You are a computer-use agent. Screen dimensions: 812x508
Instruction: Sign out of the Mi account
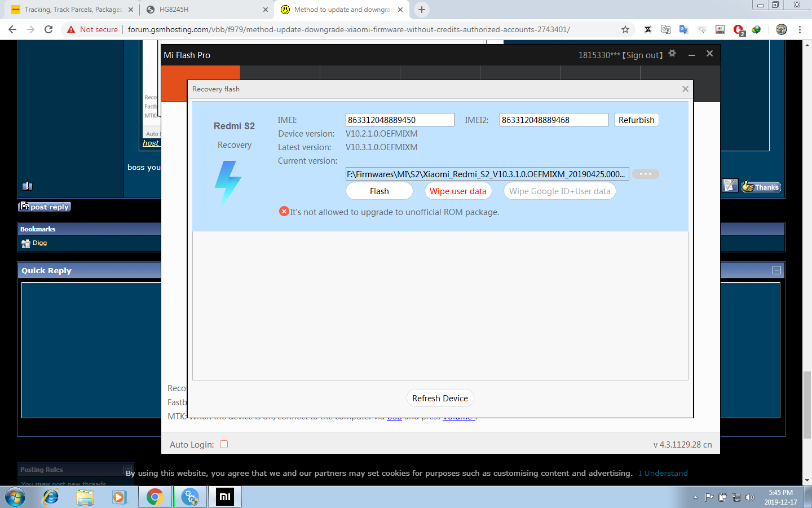(642, 55)
